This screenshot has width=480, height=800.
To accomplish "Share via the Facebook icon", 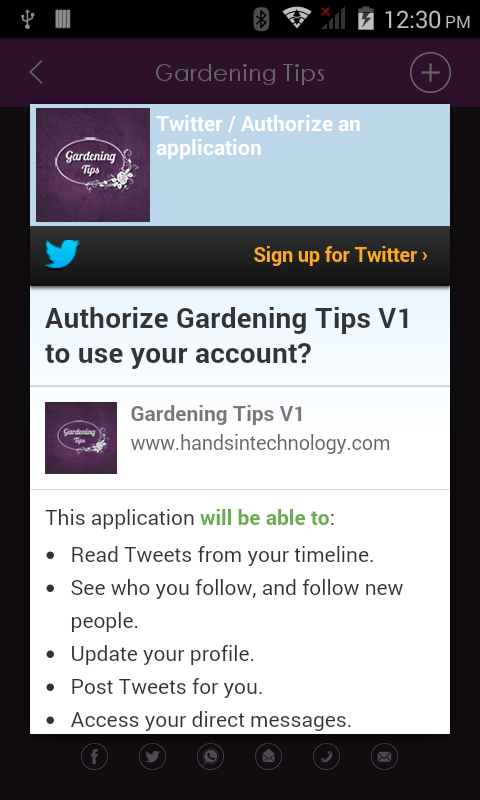I will click(94, 756).
